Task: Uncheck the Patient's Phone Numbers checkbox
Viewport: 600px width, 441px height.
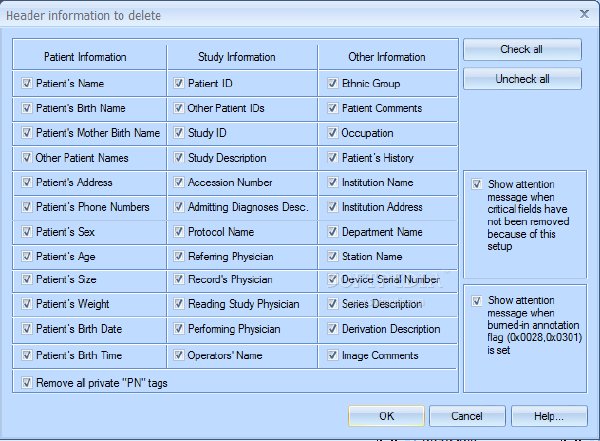Action: 26,207
